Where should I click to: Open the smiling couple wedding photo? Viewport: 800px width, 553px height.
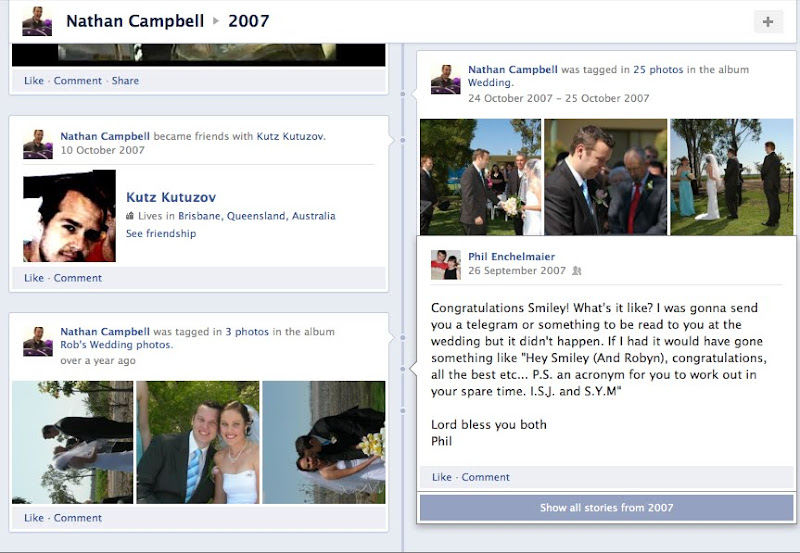(x=198, y=442)
